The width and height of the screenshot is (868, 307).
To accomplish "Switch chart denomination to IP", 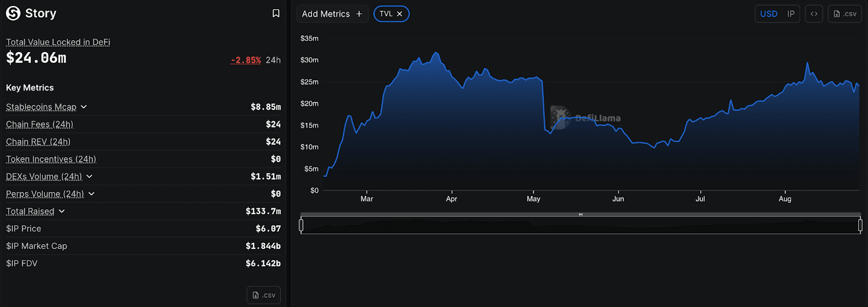I will tap(791, 14).
